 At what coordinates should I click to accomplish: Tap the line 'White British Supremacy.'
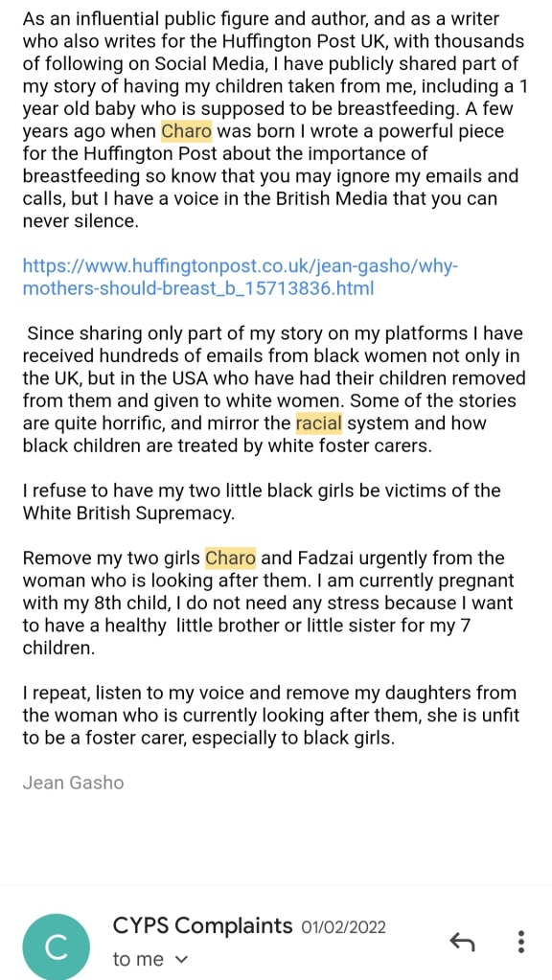[128, 513]
